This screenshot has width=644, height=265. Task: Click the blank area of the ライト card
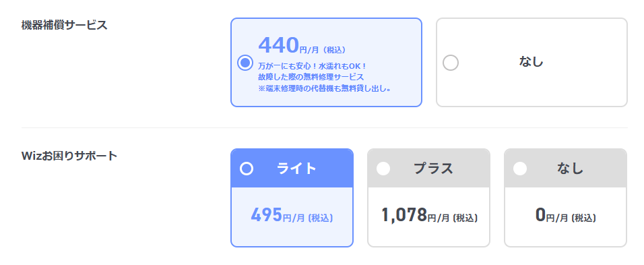292,236
